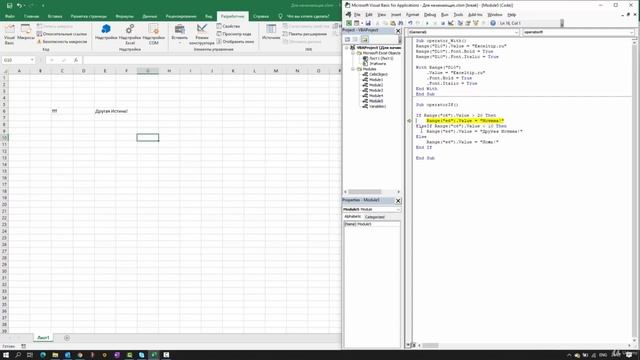
Task: Toggle Design Mode icon in VBA toolbar
Action: [451, 23]
